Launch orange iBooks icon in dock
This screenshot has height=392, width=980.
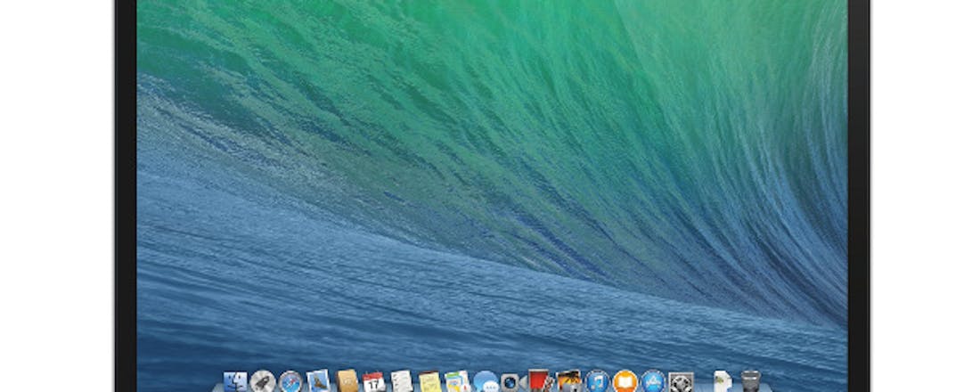pos(625,381)
